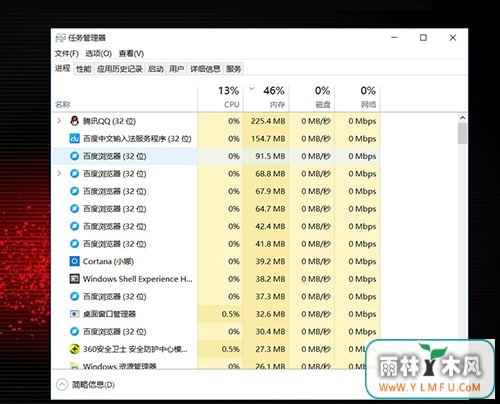This screenshot has width=500, height=404.
Task: Switch to the 应用历史记录 tab
Action: (120, 69)
